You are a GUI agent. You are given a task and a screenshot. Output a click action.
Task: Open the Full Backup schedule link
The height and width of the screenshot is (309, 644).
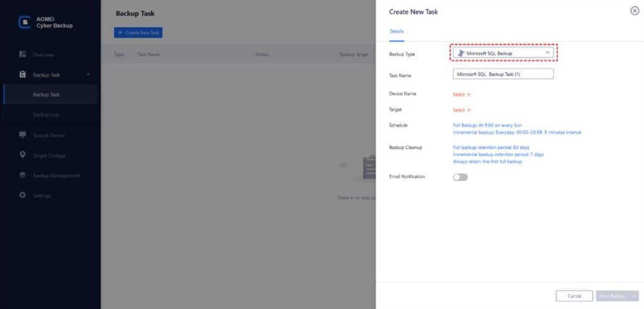487,125
